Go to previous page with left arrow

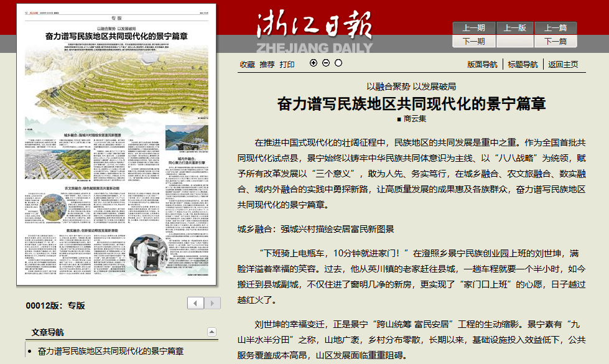tap(196, 303)
